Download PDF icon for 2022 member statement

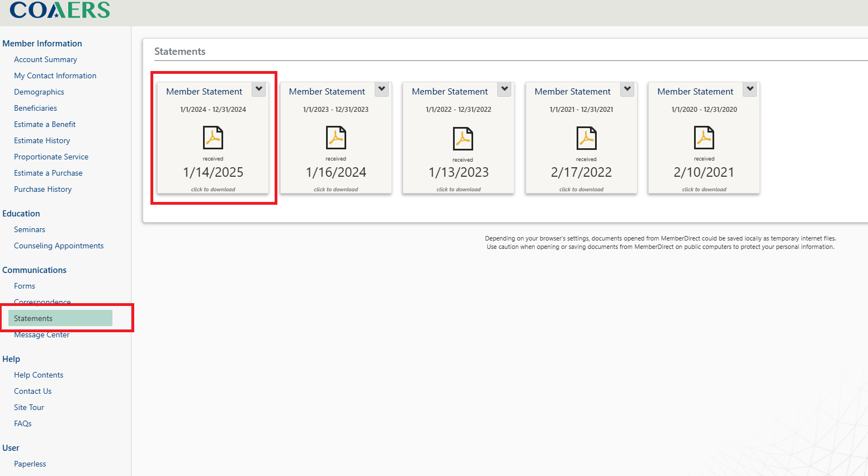[463, 138]
